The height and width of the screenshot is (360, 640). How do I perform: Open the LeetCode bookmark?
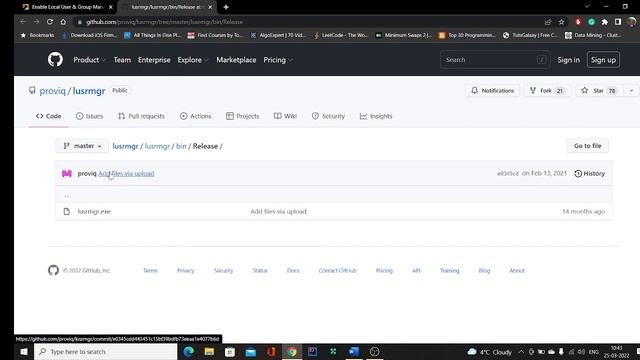click(x=341, y=36)
